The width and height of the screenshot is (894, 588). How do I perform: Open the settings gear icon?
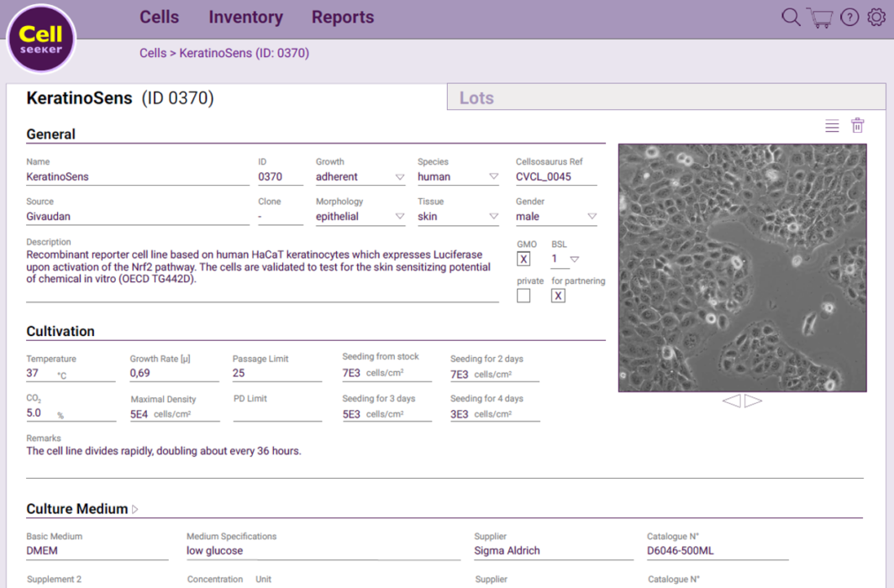[876, 17]
